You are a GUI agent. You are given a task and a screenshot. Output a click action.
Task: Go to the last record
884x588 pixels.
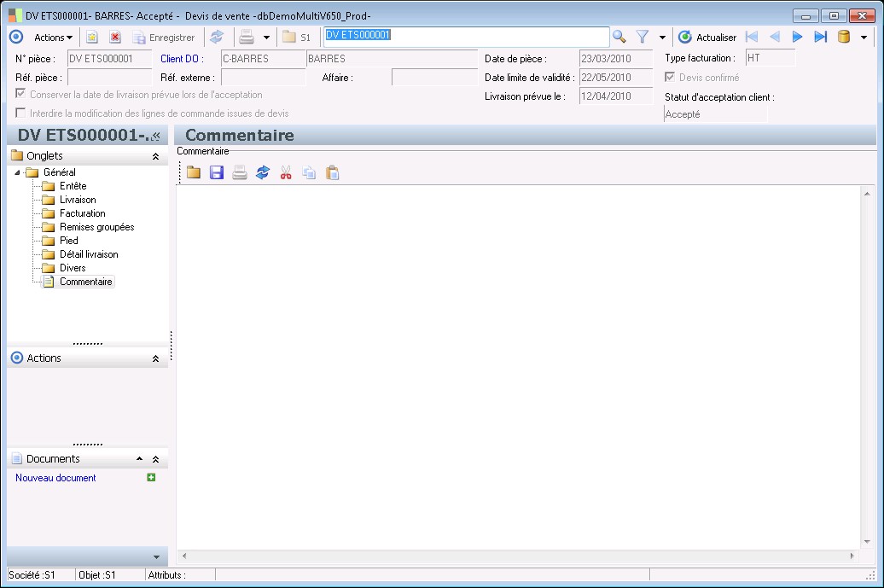[820, 37]
